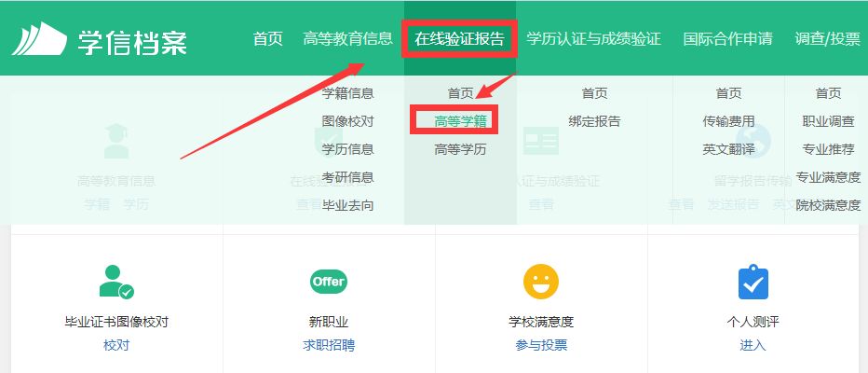Select 院校满意度 in the dropdown

[828, 206]
